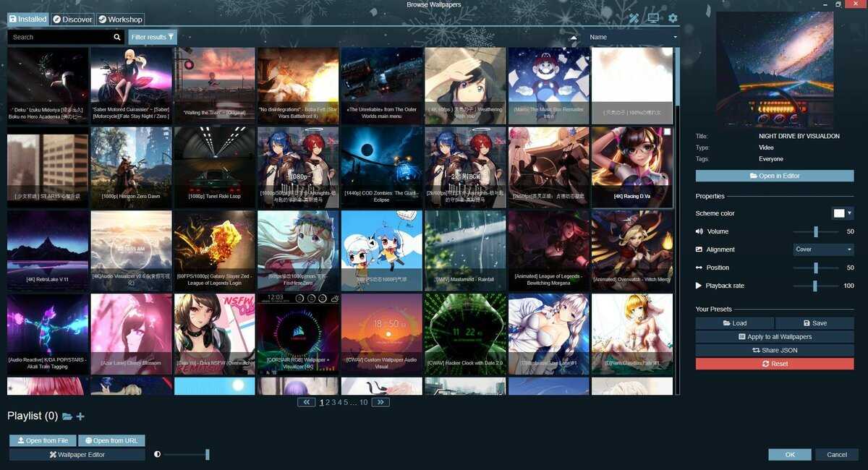Click the Load preset button
This screenshot has width=868, height=470.
735,323
